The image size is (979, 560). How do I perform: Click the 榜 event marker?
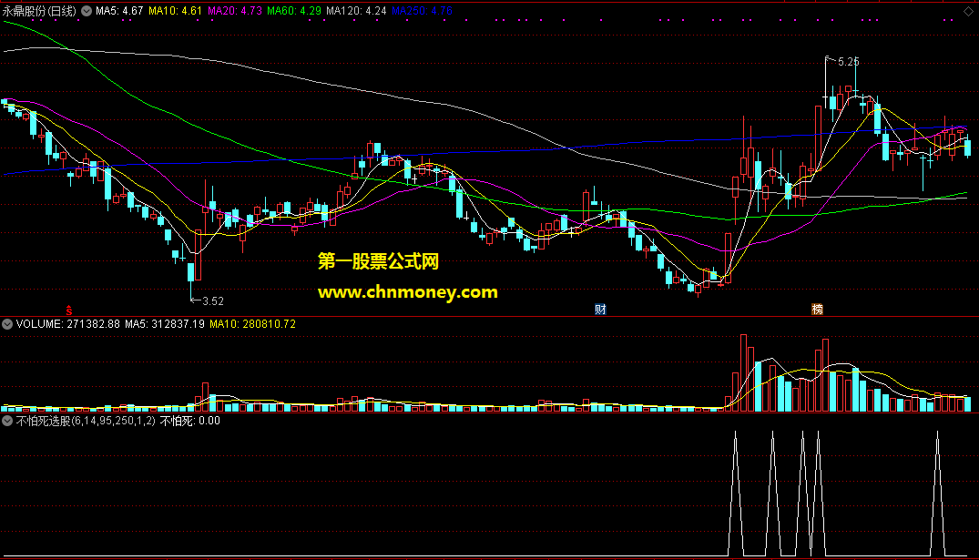pyautogui.click(x=817, y=309)
